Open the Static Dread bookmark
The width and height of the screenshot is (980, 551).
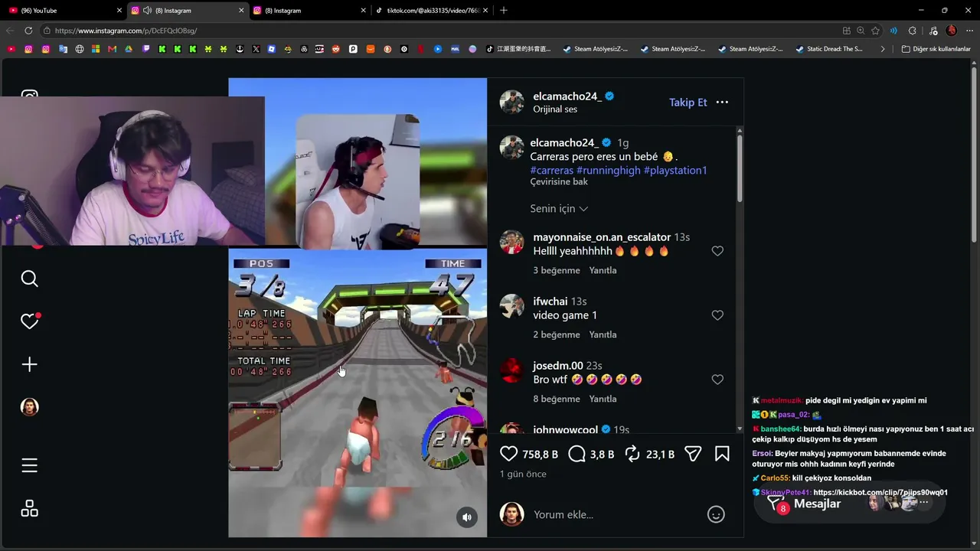point(829,49)
